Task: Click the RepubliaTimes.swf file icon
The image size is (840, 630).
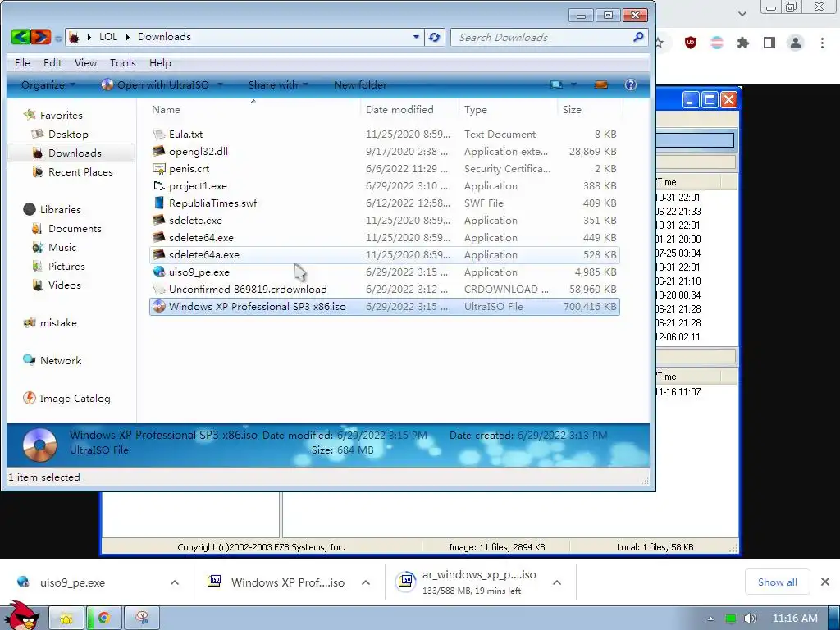Action: click(158, 203)
